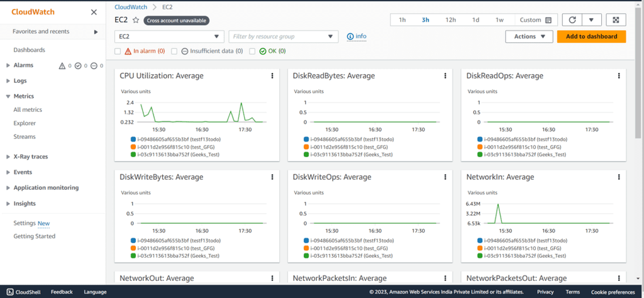Expand the Events section
This screenshot has height=298, width=644.
8,172
